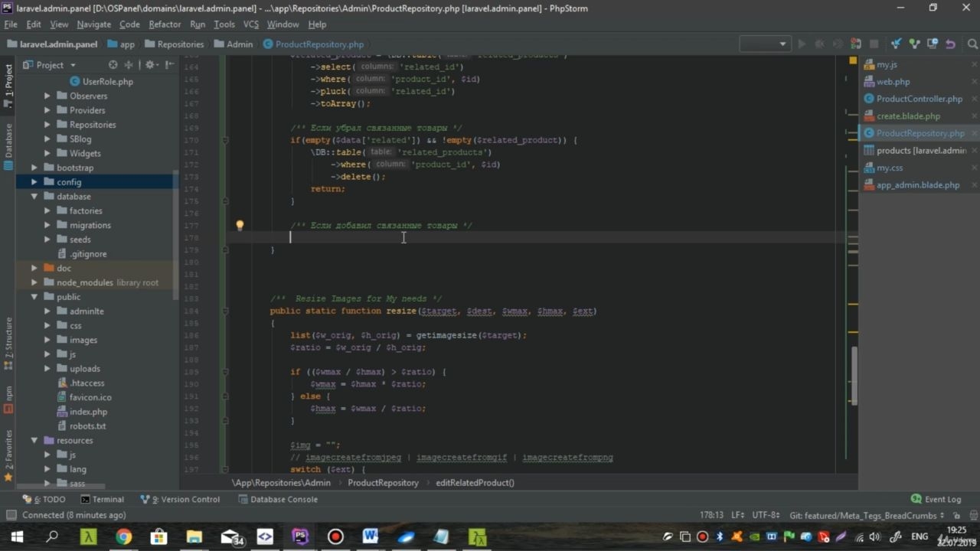This screenshot has height=551, width=980.
Task: Open the VCS menu
Action: coord(251,24)
